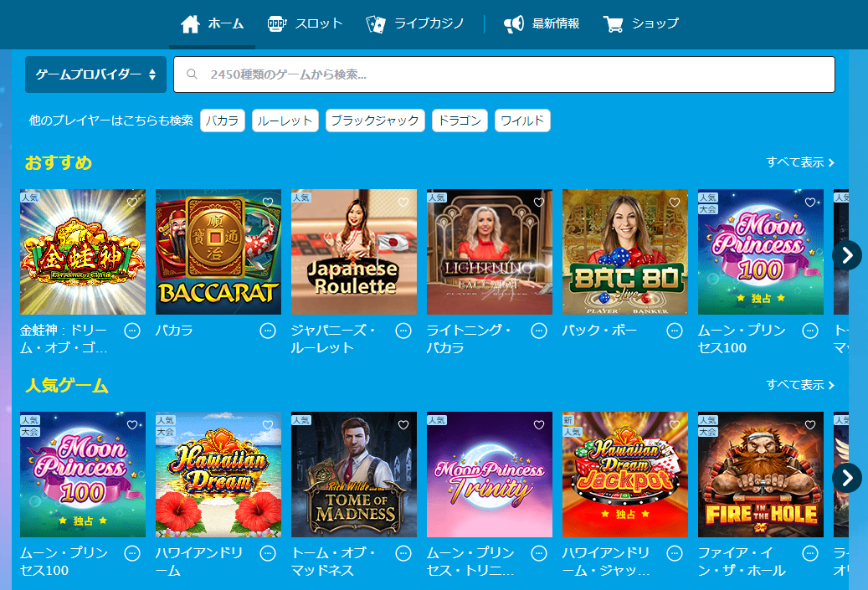Favorite the Japanese Roulette game with heart
This screenshot has width=868, height=590.
(403, 203)
